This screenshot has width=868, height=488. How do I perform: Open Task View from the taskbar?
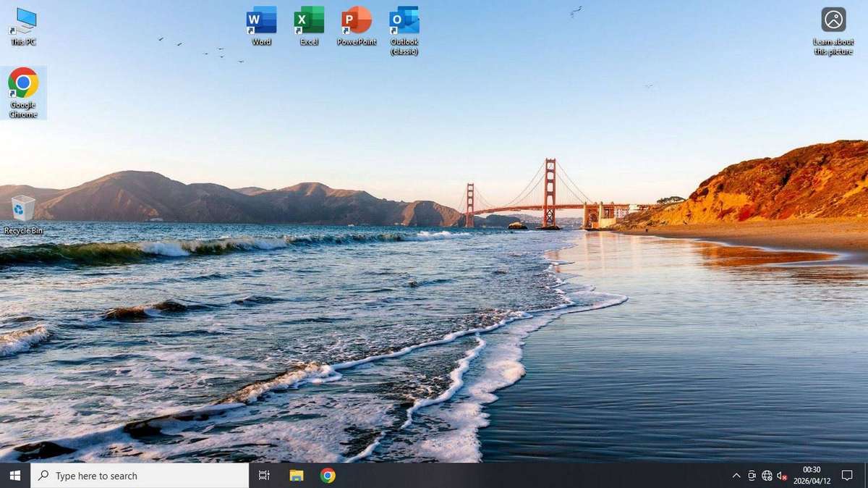coord(264,476)
